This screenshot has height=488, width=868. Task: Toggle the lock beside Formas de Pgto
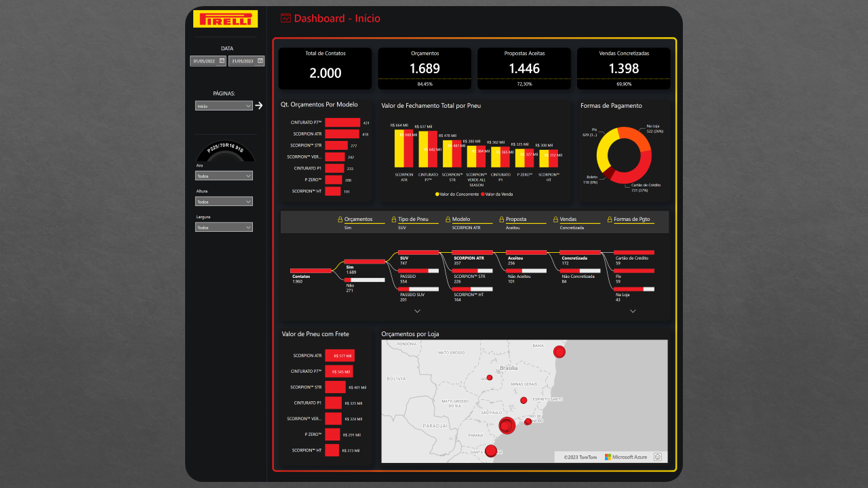pos(609,220)
